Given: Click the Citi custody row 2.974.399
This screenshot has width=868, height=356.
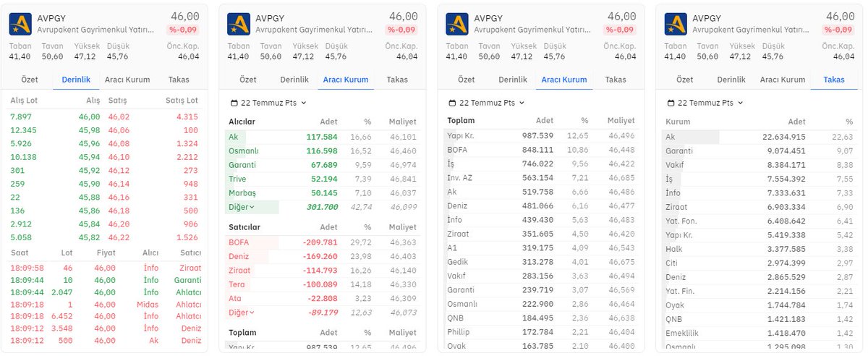Looking at the screenshot, I should pyautogui.click(x=759, y=263).
